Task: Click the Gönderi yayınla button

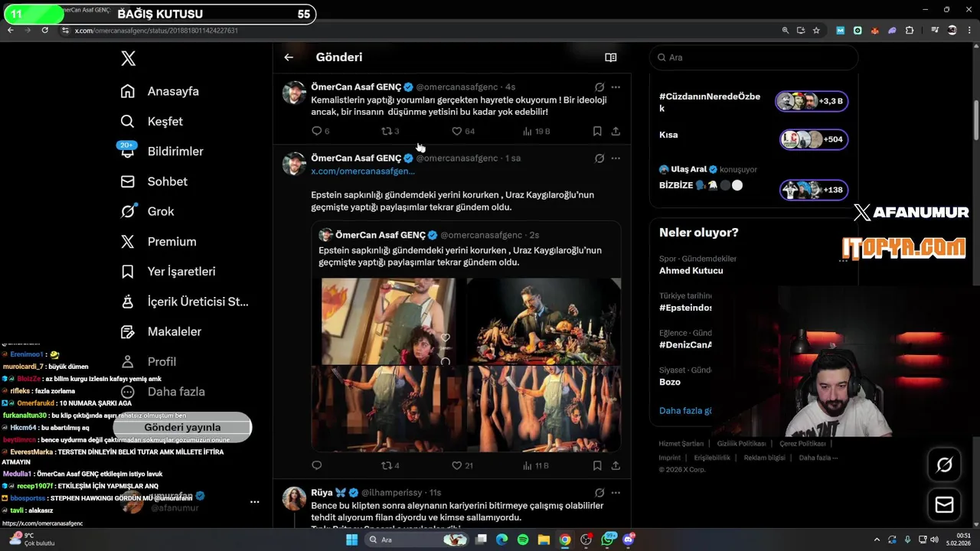Action: click(182, 427)
